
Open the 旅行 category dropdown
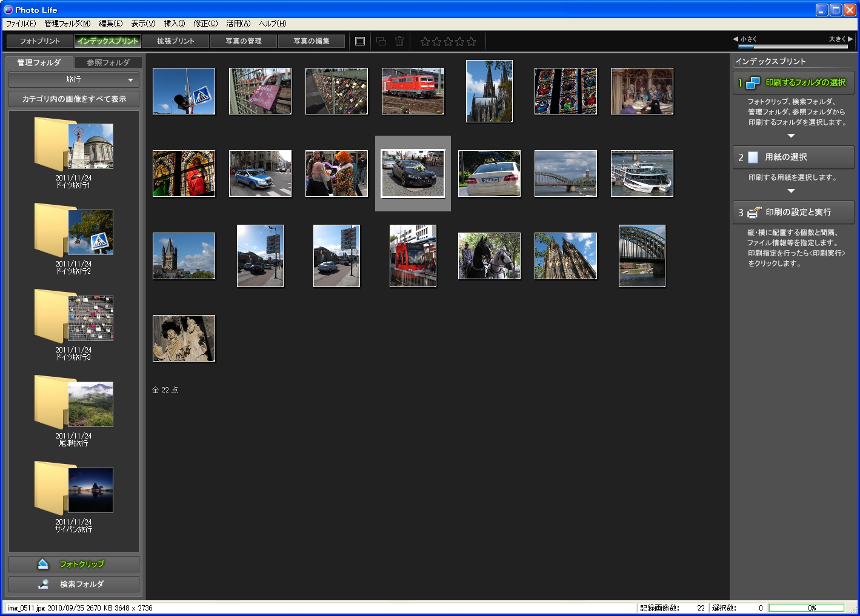pos(73,79)
